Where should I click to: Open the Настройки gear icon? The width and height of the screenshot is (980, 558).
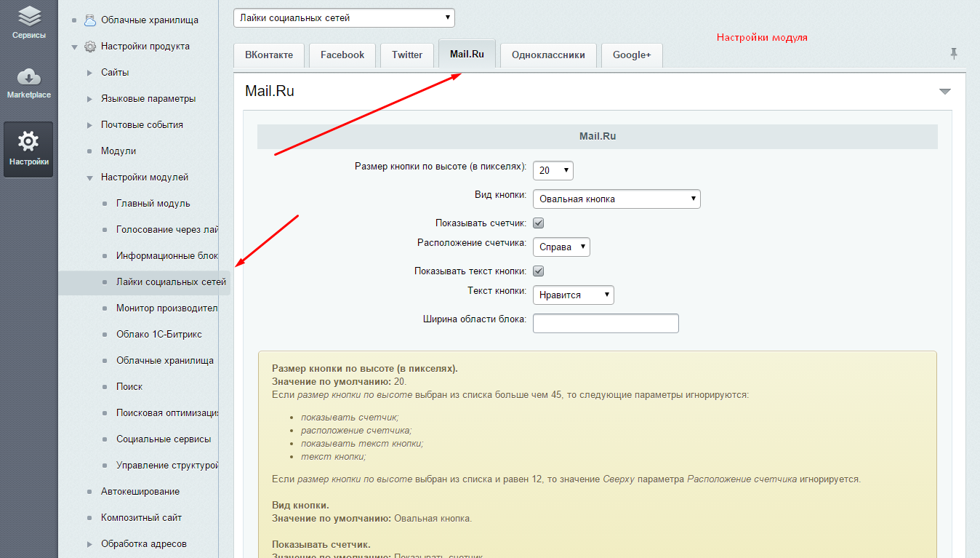tap(28, 141)
